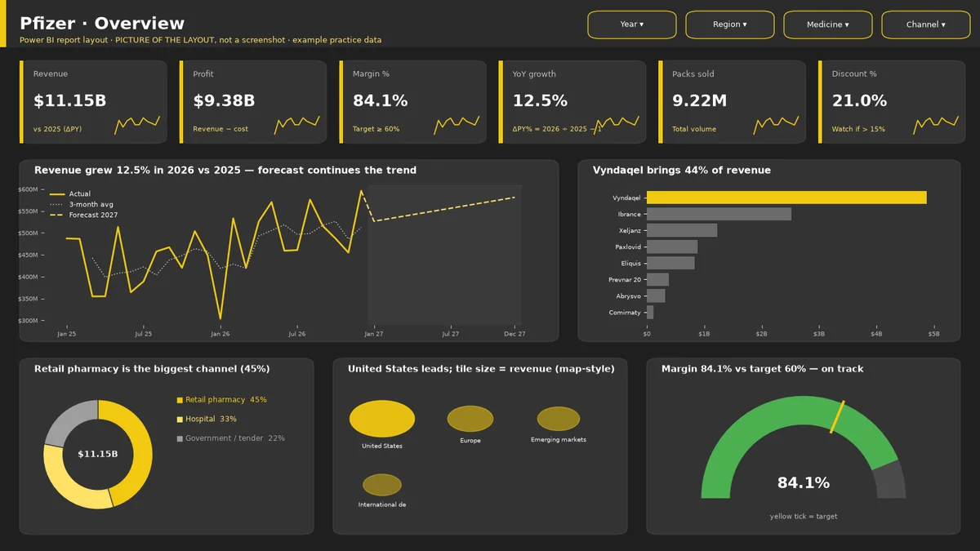Select the Paxlovid bar
Viewport: 980px width, 551px height.
point(672,247)
